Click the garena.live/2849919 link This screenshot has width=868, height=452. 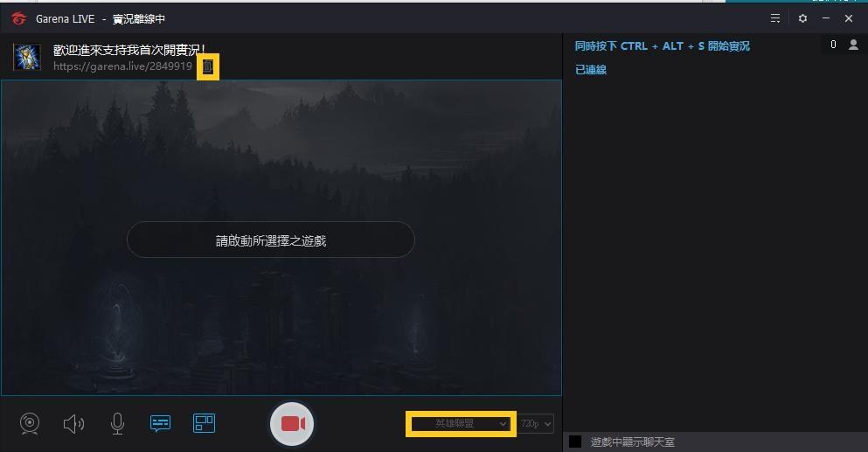click(x=123, y=66)
